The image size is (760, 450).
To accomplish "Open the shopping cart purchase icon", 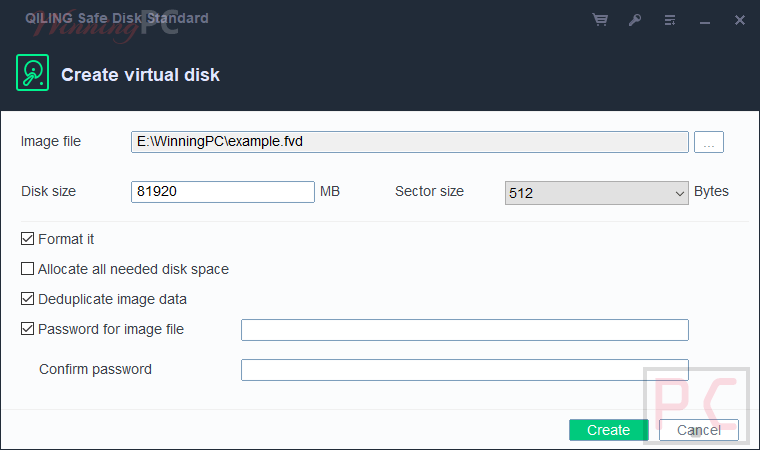I will tap(600, 20).
